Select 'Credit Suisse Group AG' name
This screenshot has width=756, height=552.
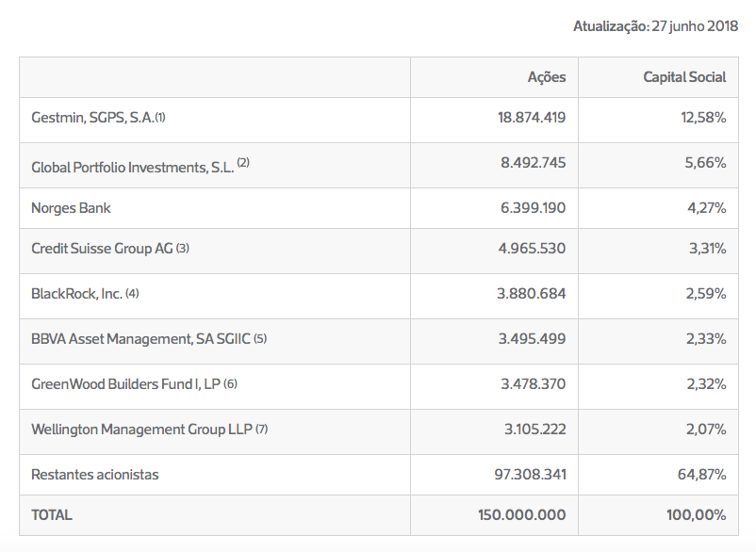pos(102,249)
